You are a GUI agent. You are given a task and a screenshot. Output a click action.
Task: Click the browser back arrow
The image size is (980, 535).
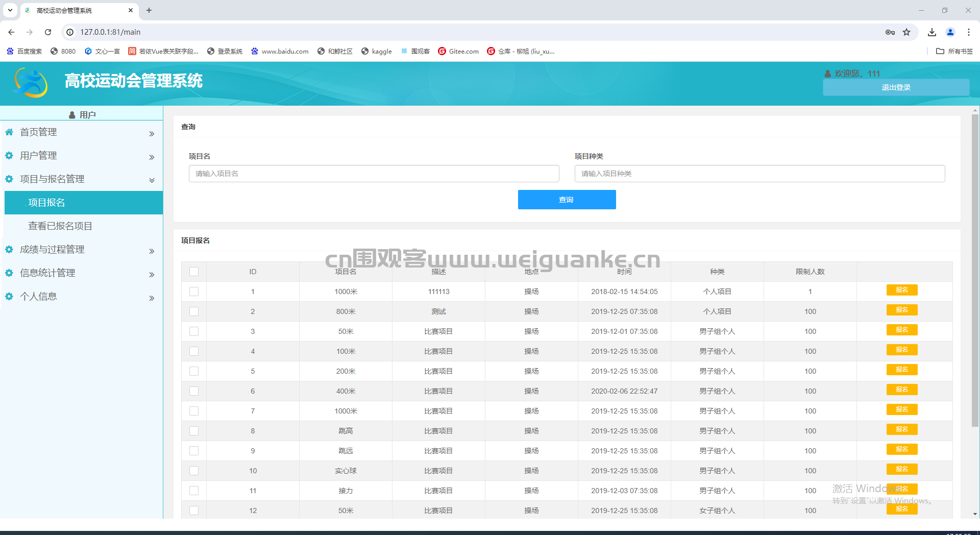(x=11, y=32)
